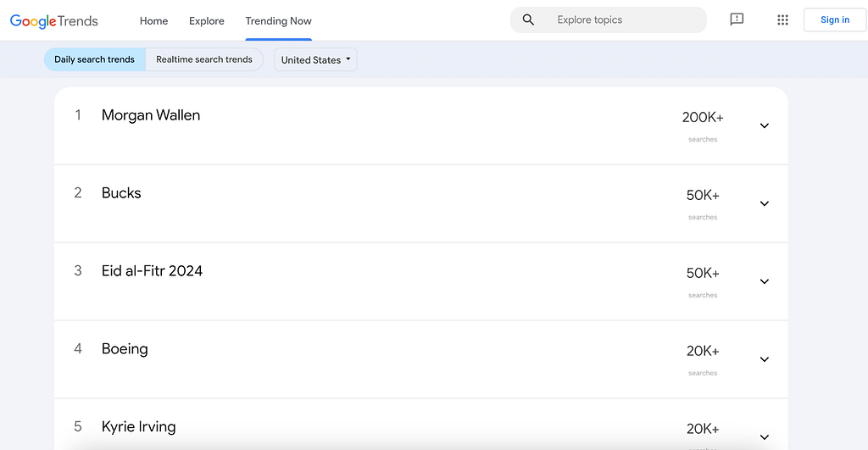Go to the Home tab
868x450 pixels.
(x=154, y=21)
